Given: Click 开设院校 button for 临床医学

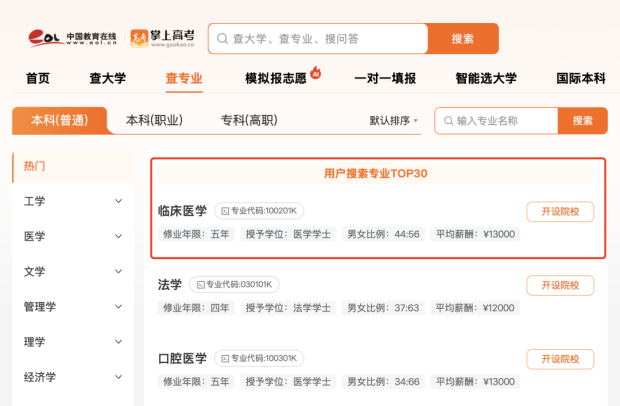Looking at the screenshot, I should [560, 211].
